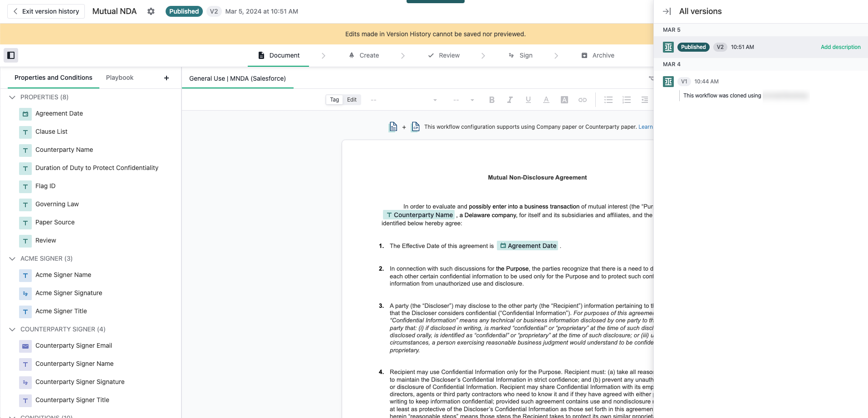Click the Acme Signer Signature icon

pyautogui.click(x=25, y=293)
